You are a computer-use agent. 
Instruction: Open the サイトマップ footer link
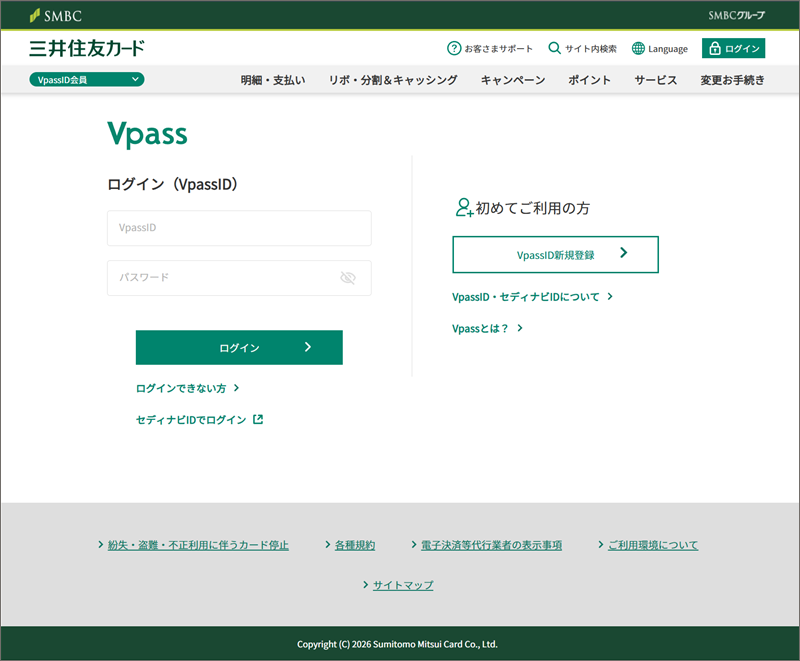click(403, 585)
